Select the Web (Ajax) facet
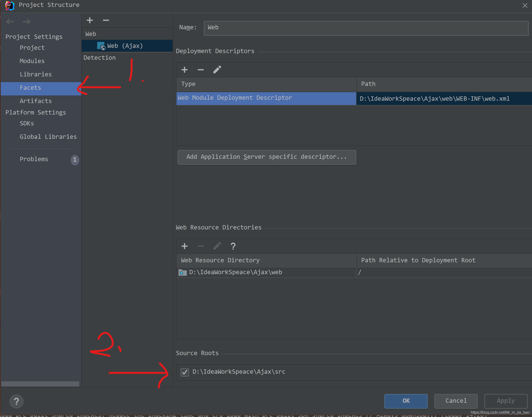Viewport: 532px width, 417px height. [x=125, y=46]
